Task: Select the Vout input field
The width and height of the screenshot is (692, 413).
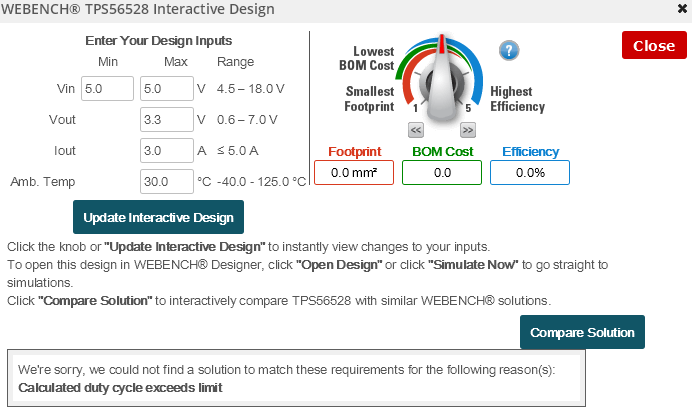Action: pyautogui.click(x=167, y=120)
